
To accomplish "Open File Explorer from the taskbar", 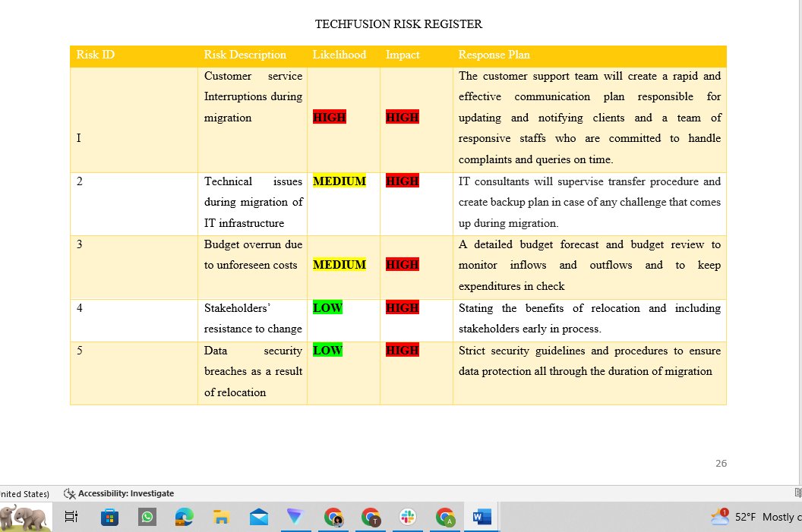I will click(221, 517).
